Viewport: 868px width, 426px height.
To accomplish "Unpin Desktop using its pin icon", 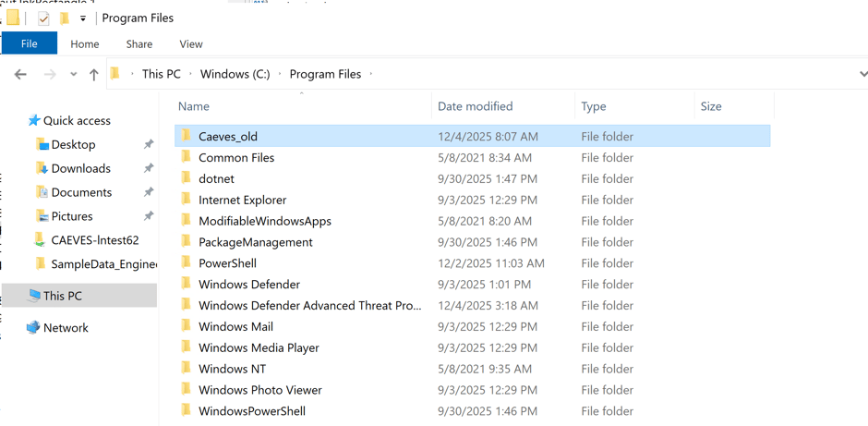I will click(x=148, y=145).
